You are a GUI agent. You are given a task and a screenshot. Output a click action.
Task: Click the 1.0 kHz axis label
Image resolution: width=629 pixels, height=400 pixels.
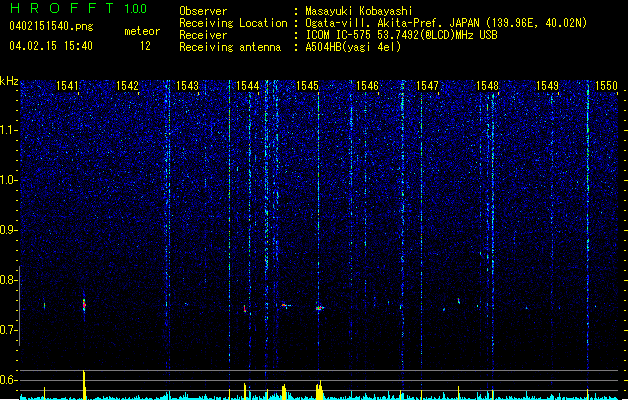pyautogui.click(x=9, y=180)
